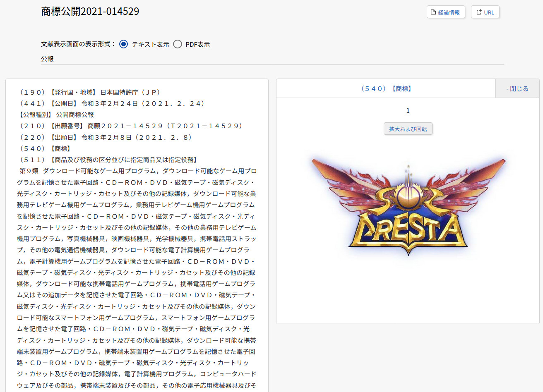Click the image number 1 label
The image size is (543, 392).
408,111
